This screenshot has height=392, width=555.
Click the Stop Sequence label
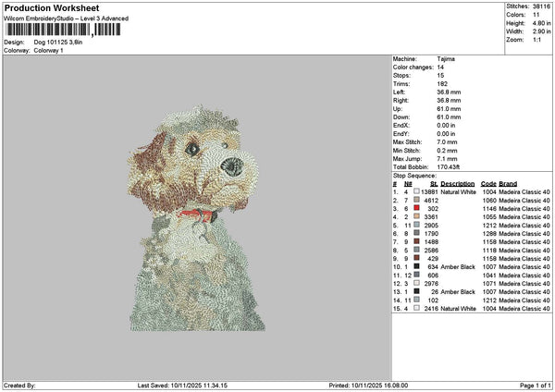click(414, 176)
